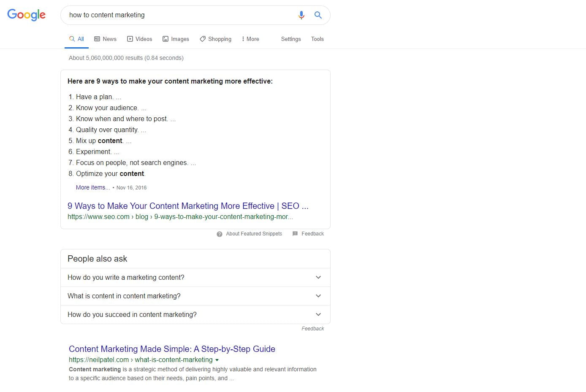Switch to the News tab
The height and width of the screenshot is (392, 586).
(x=105, y=39)
